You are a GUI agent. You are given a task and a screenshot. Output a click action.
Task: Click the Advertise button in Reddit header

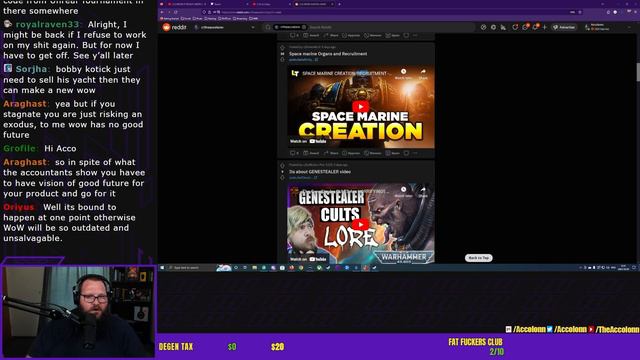coord(564,27)
